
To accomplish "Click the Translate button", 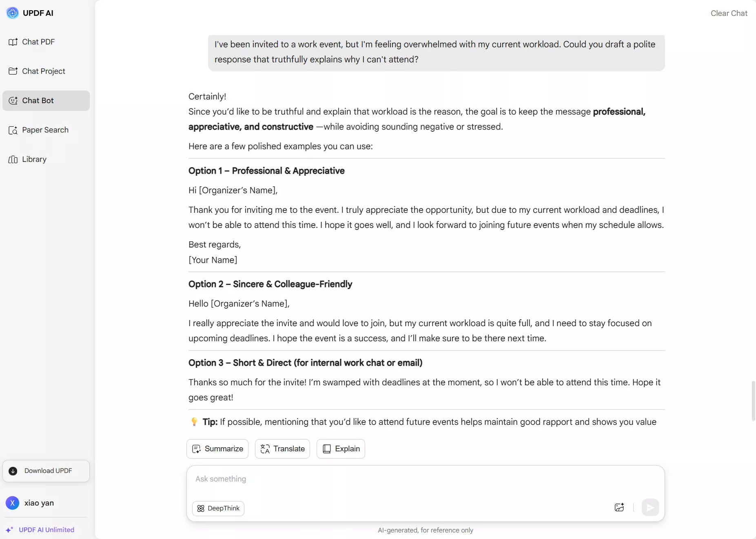I will point(282,449).
